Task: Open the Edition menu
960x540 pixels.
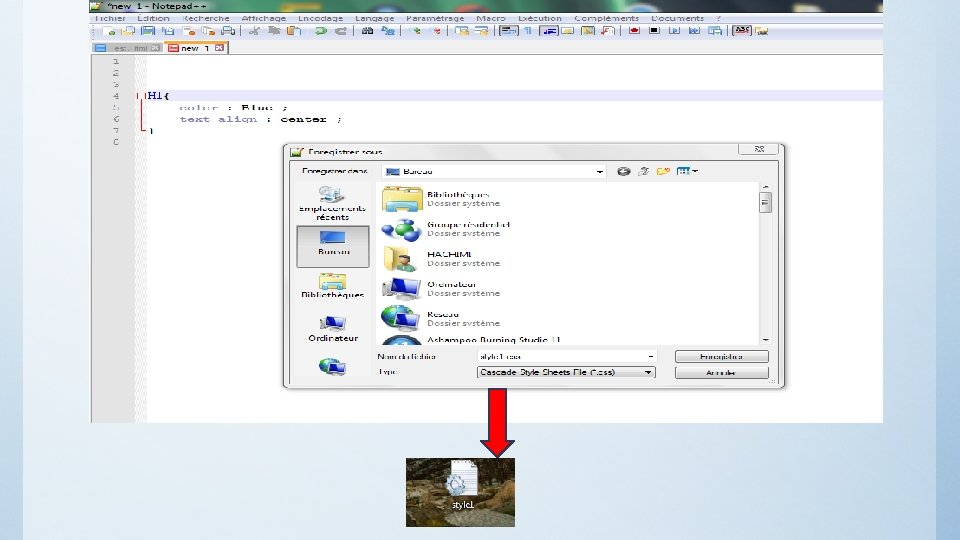Action: (153, 18)
